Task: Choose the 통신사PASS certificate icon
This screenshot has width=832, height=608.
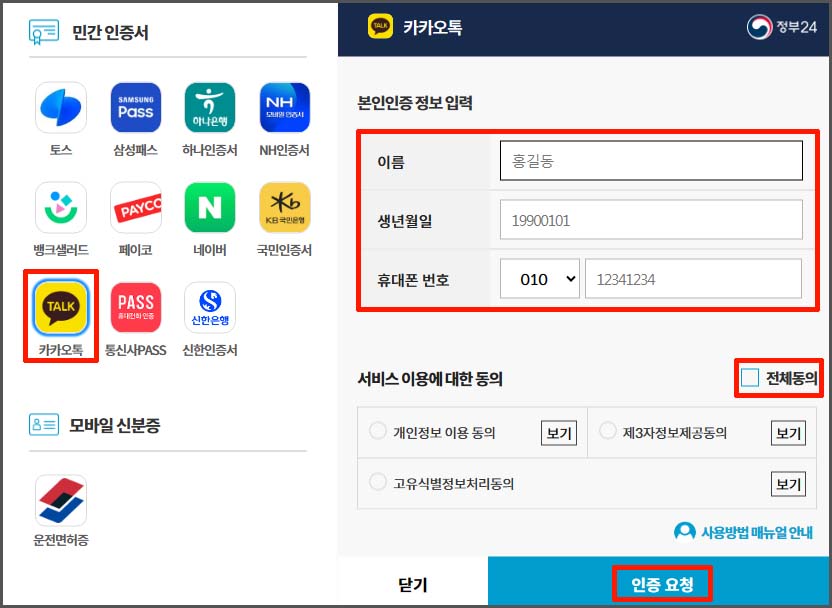Action: (136, 307)
